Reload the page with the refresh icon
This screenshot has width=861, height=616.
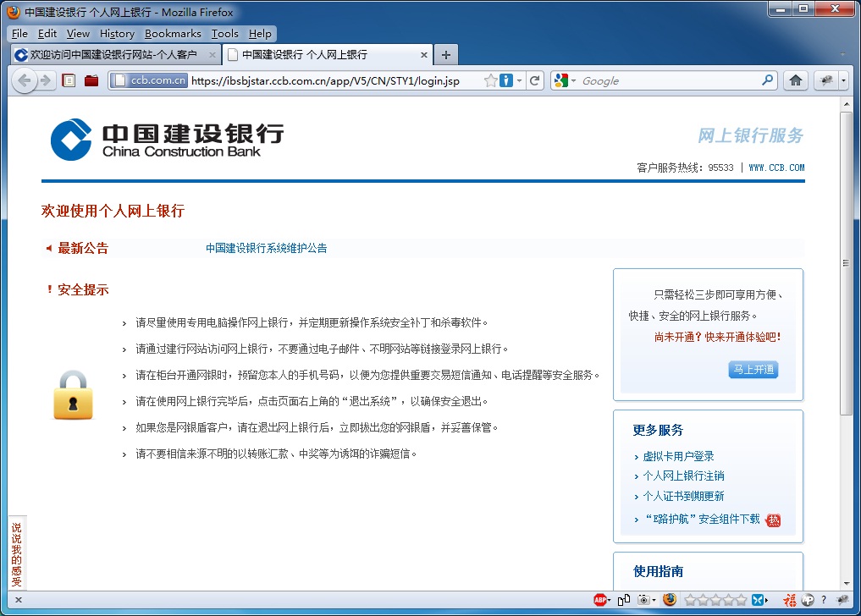pyautogui.click(x=535, y=80)
